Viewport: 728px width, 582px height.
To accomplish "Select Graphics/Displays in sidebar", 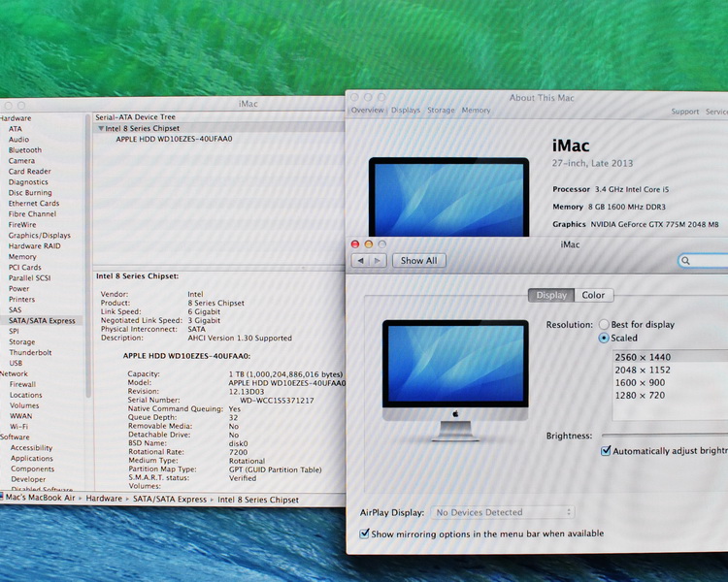I will tap(40, 236).
